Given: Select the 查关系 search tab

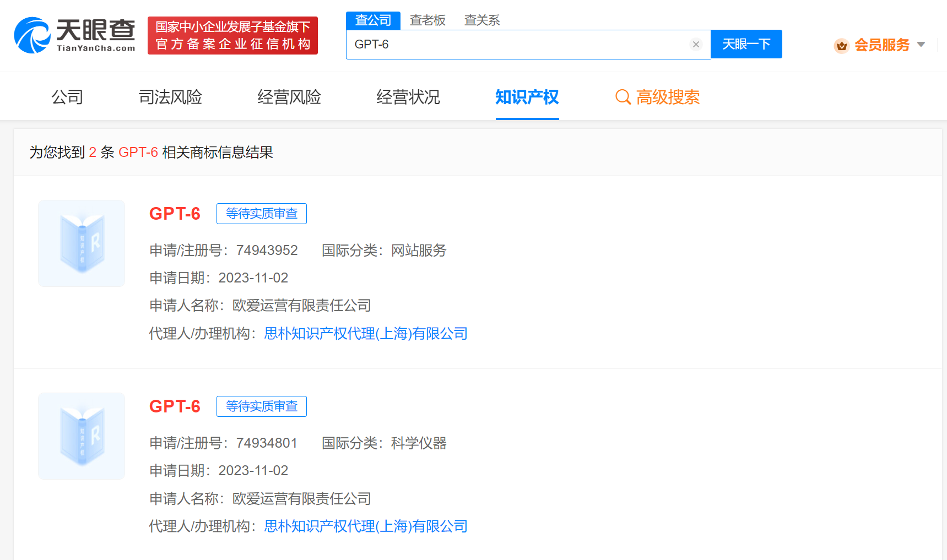Looking at the screenshot, I should pos(482,20).
